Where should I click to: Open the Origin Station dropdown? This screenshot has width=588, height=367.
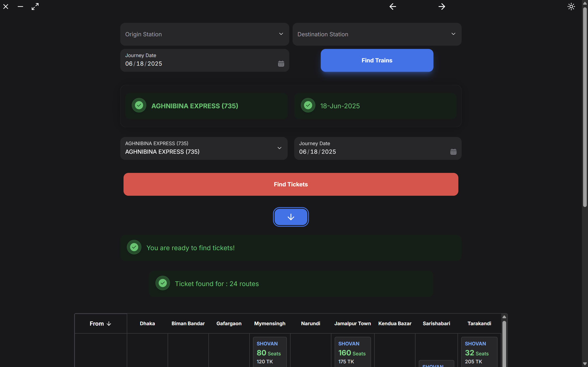[205, 34]
